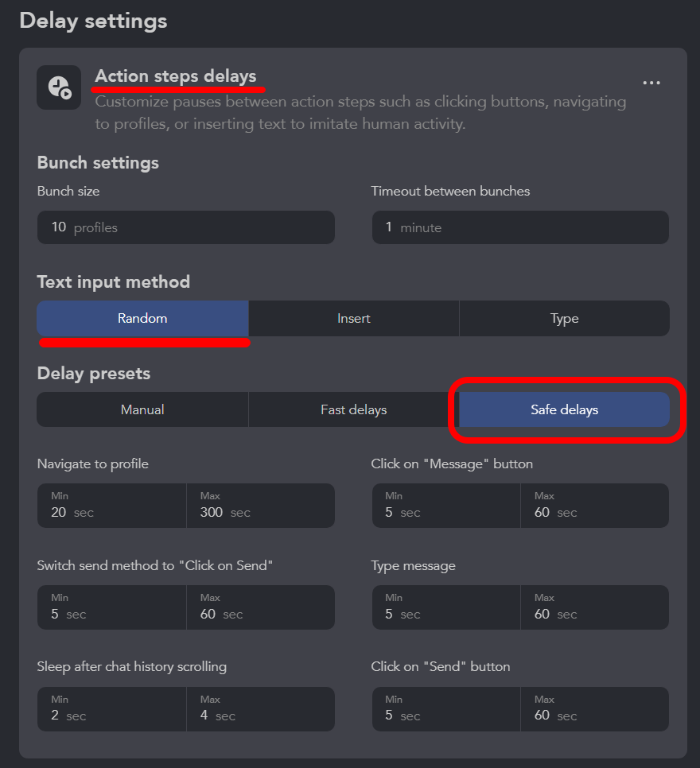Viewport: 700px width, 768px height.
Task: Select the Manual delay preset
Action: coord(142,409)
